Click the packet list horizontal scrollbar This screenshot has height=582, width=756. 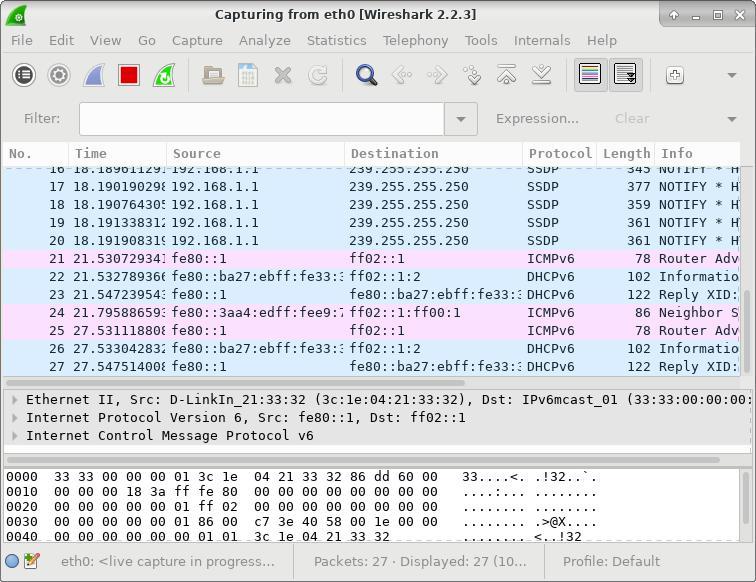[x=235, y=383]
